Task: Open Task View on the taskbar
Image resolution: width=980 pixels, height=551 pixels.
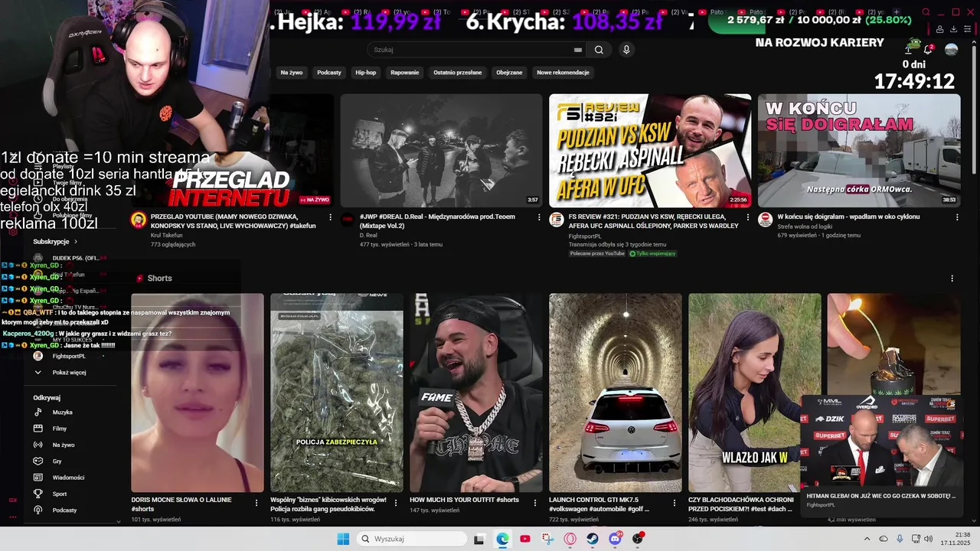Action: click(x=479, y=539)
